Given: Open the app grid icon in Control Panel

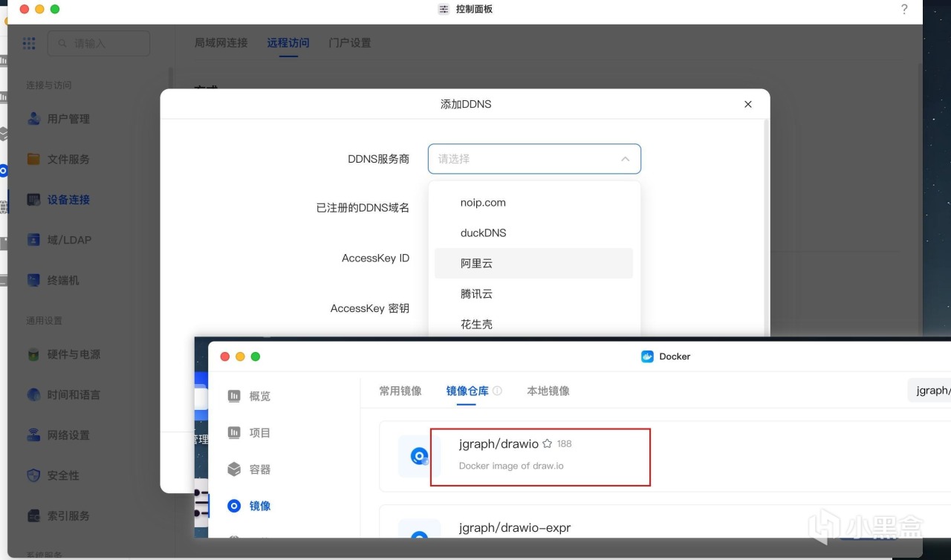Looking at the screenshot, I should (x=29, y=43).
